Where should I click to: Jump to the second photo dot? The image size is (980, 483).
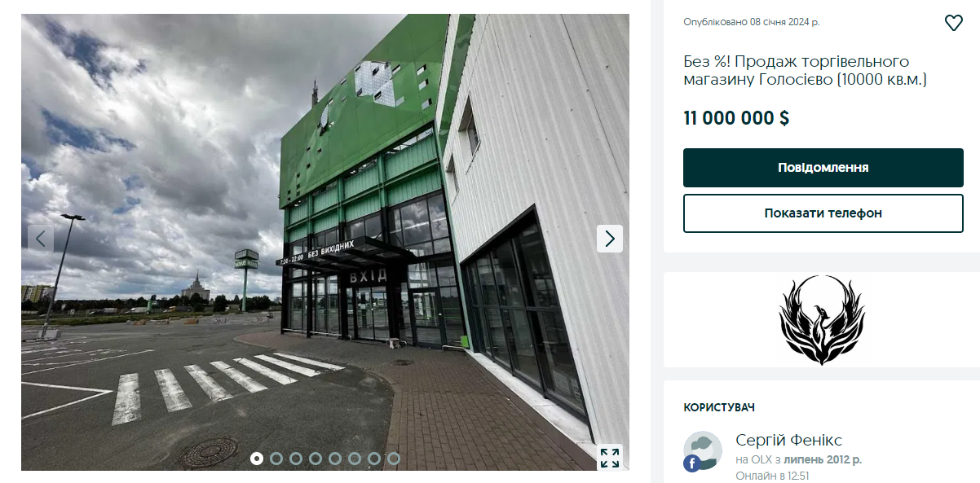point(276,459)
